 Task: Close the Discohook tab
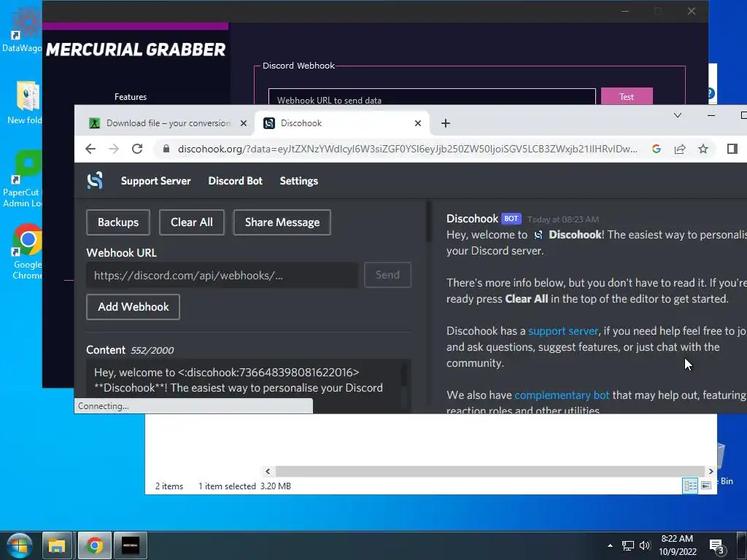click(418, 123)
